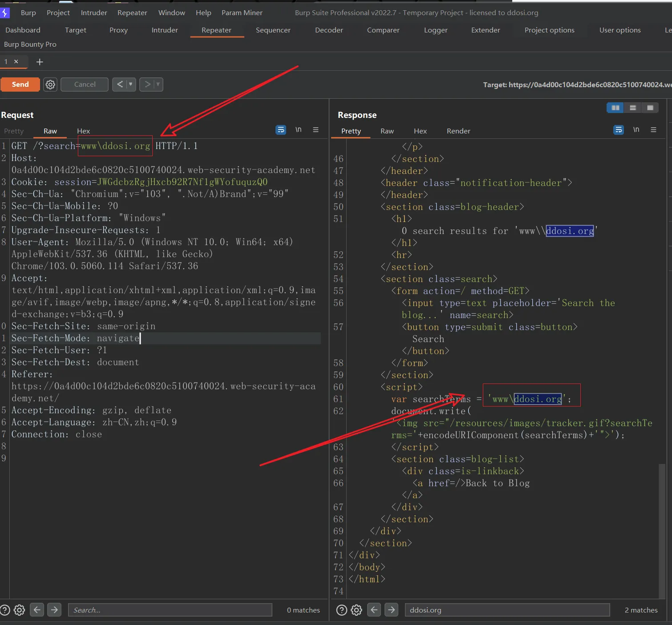Open help icon below Request pane

(x=5, y=610)
